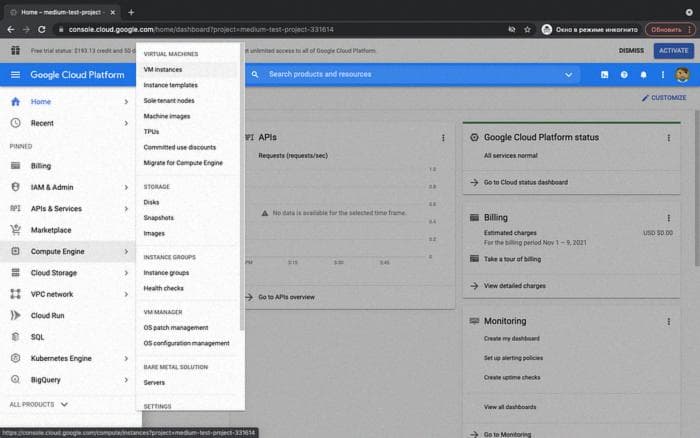Click the Marketplace cart icon
Image resolution: width=700 pixels, height=438 pixels.
15,230
